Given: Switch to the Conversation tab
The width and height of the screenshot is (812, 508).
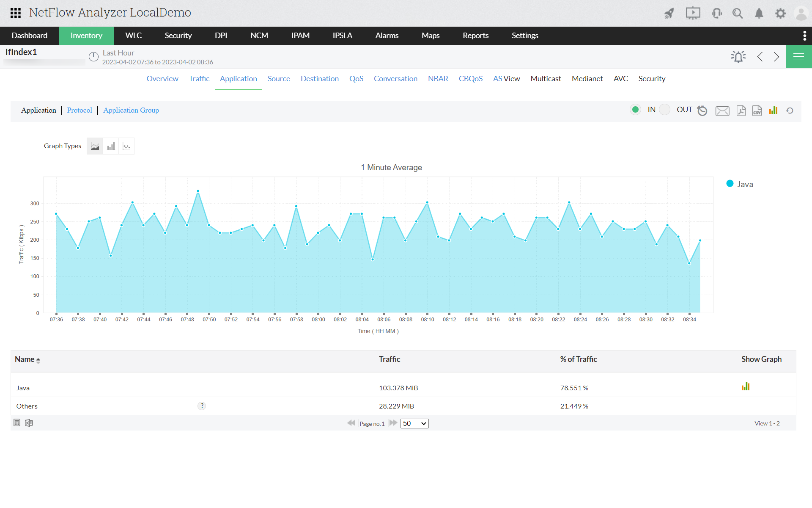Looking at the screenshot, I should click(395, 79).
